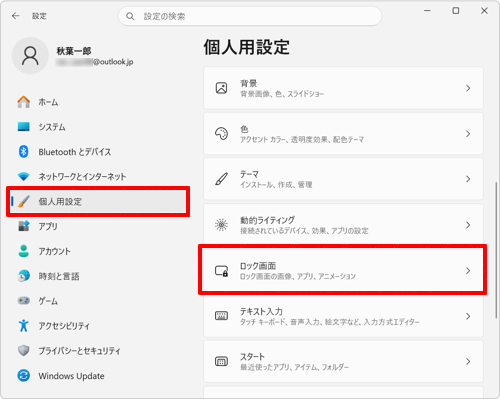
Task: Open システム settings category
Action: (x=98, y=127)
